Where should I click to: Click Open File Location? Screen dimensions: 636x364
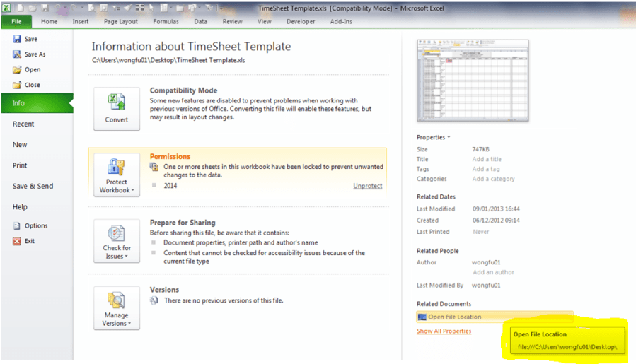pyautogui.click(x=454, y=317)
